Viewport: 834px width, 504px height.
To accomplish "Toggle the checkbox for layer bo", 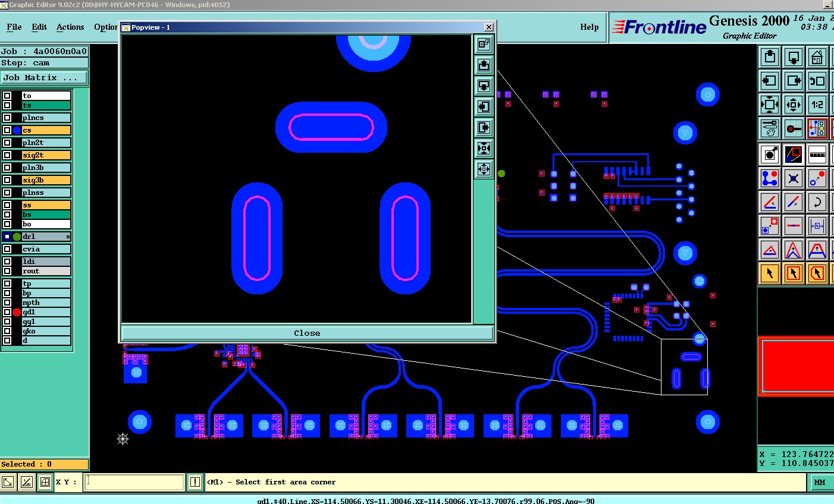I will coord(7,224).
